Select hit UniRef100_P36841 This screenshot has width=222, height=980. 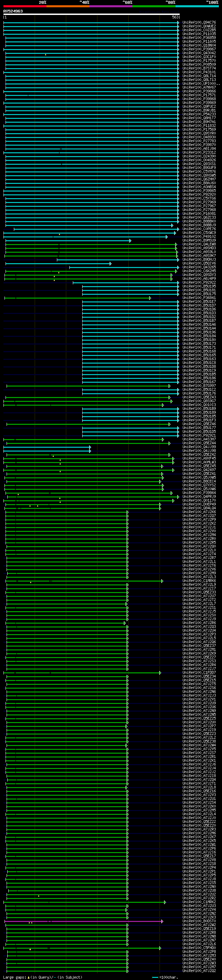click(199, 298)
